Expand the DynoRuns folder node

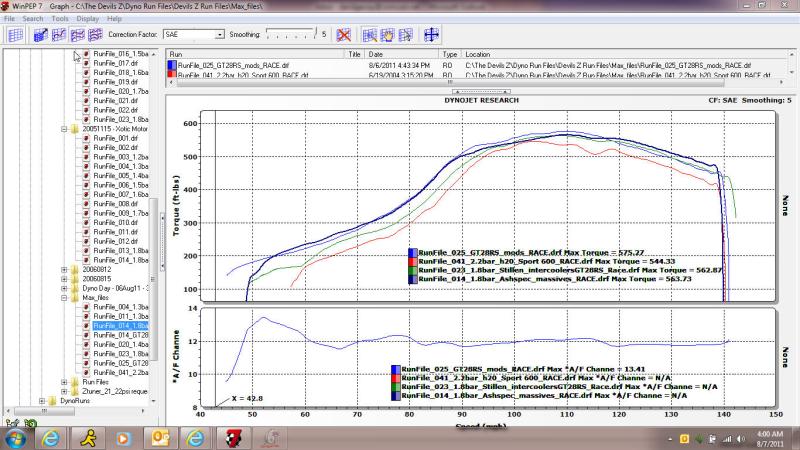[x=41, y=400]
